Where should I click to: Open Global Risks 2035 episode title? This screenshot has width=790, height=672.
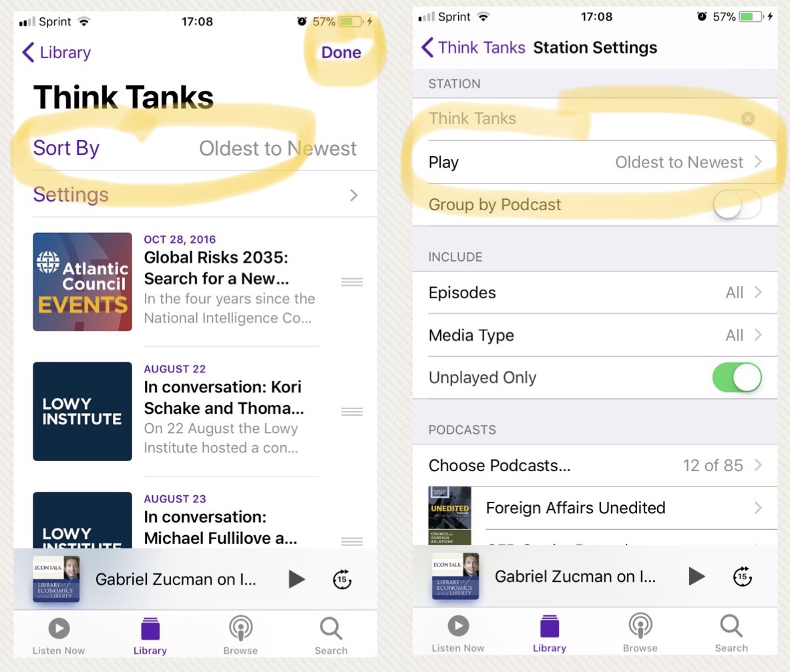(216, 268)
